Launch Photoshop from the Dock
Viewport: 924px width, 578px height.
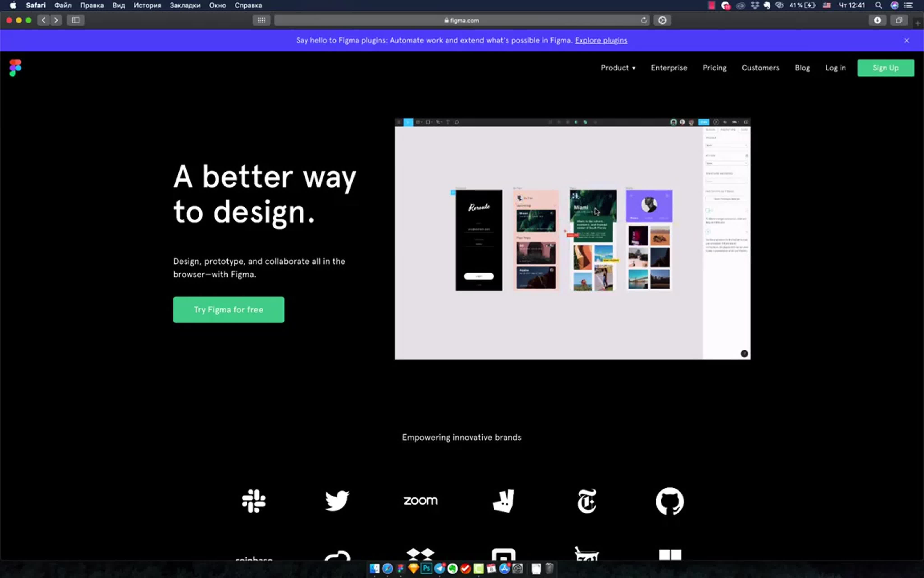point(427,569)
